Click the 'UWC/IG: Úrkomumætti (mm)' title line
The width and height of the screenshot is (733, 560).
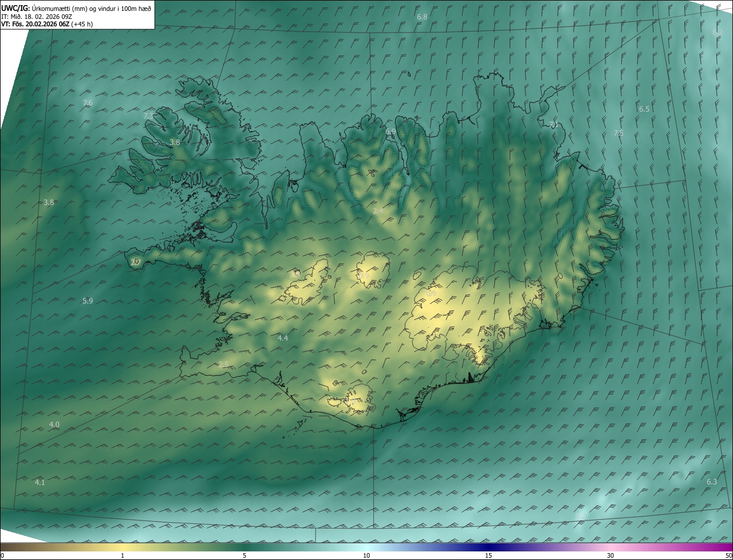pos(76,9)
